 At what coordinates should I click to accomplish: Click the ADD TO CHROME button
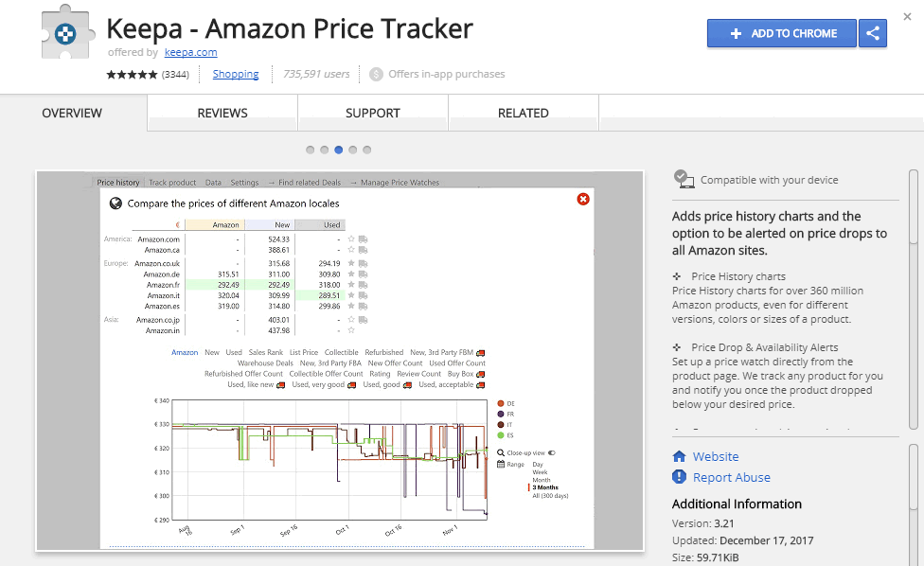tap(781, 33)
